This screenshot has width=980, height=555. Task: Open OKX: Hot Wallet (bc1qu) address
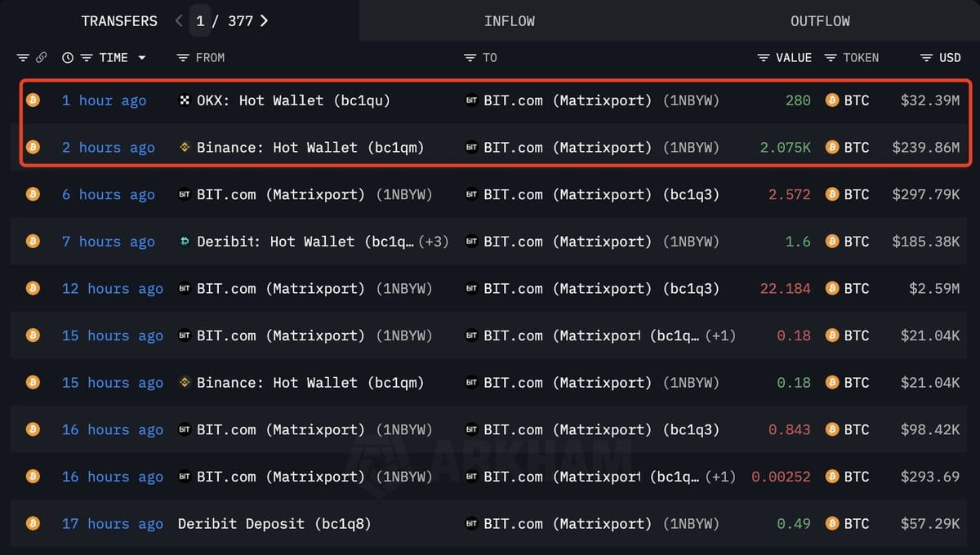tap(293, 100)
